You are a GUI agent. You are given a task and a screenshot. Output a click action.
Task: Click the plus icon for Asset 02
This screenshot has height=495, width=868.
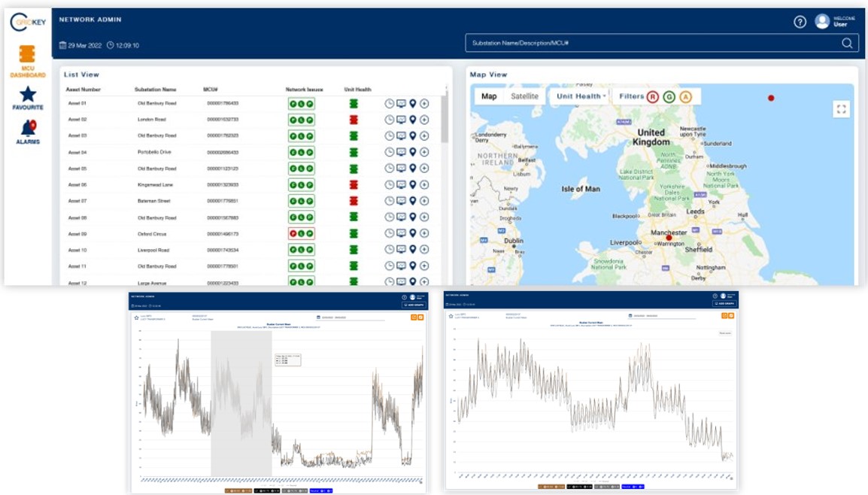click(x=424, y=120)
